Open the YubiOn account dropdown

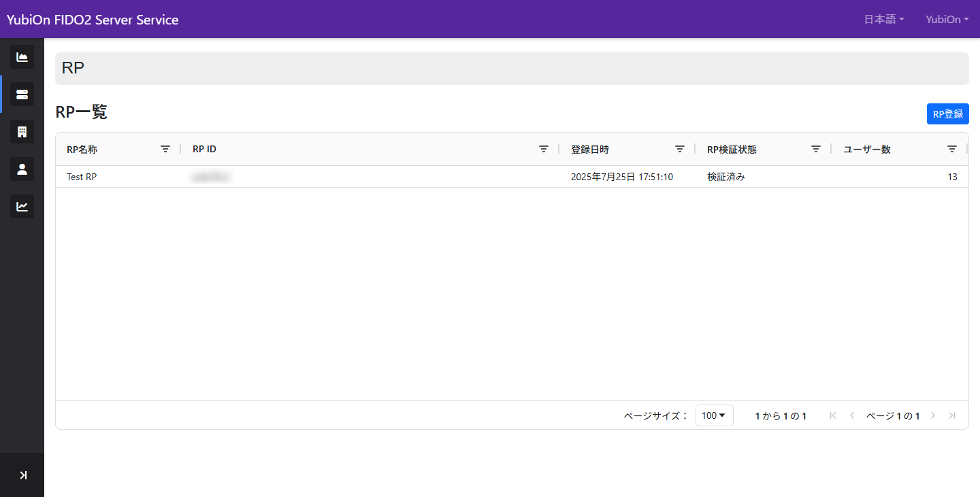tap(947, 19)
